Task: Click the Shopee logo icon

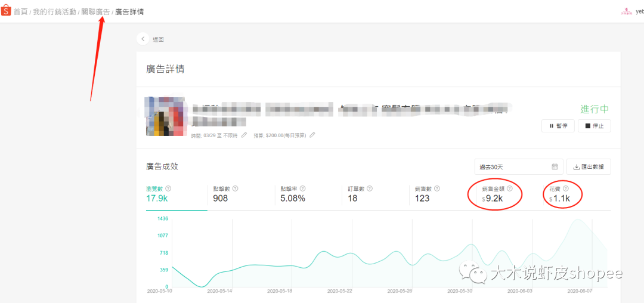Action: click(x=6, y=11)
